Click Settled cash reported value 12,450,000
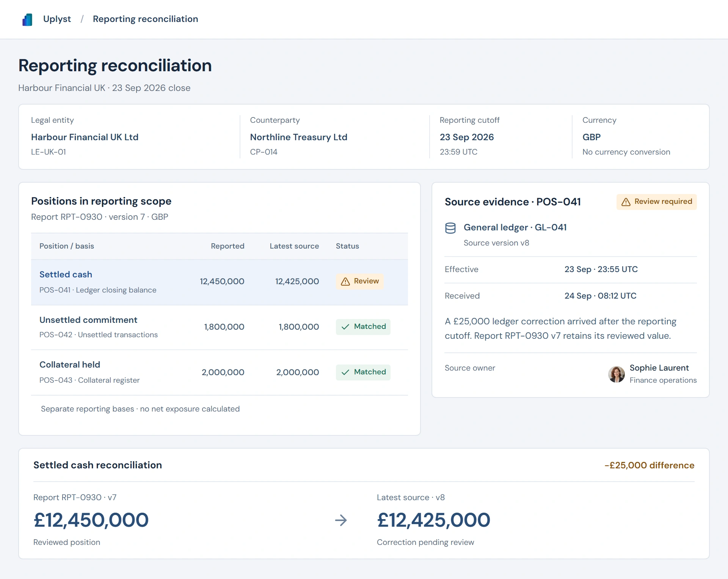This screenshot has height=579, width=728. click(222, 281)
